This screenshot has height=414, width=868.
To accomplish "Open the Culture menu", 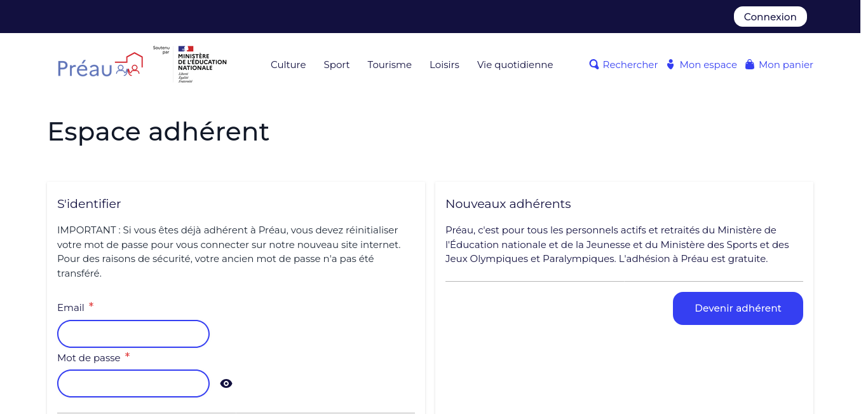I will [288, 65].
